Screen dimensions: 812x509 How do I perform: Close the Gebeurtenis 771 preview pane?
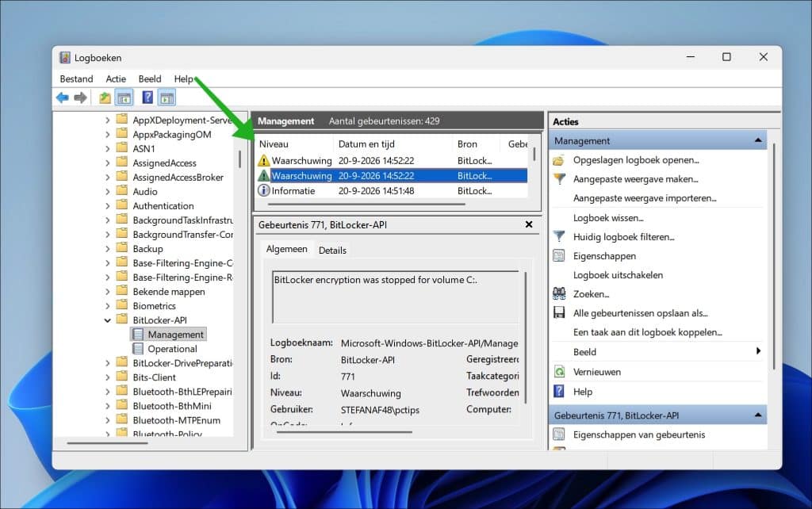[x=529, y=224]
